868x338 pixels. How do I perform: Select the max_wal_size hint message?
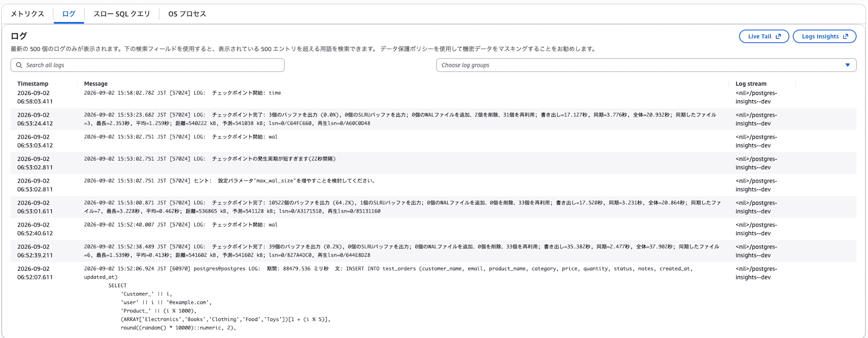[230, 180]
